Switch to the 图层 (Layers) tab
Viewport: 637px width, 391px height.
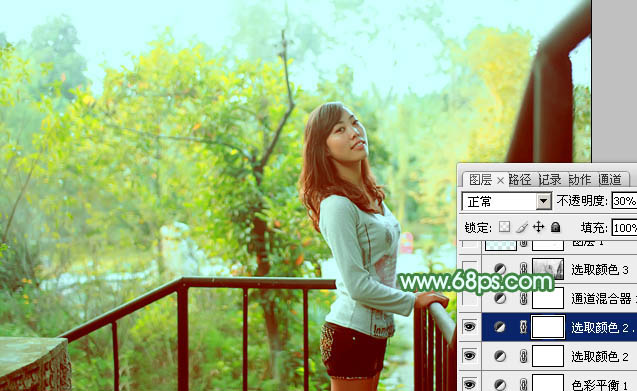480,179
